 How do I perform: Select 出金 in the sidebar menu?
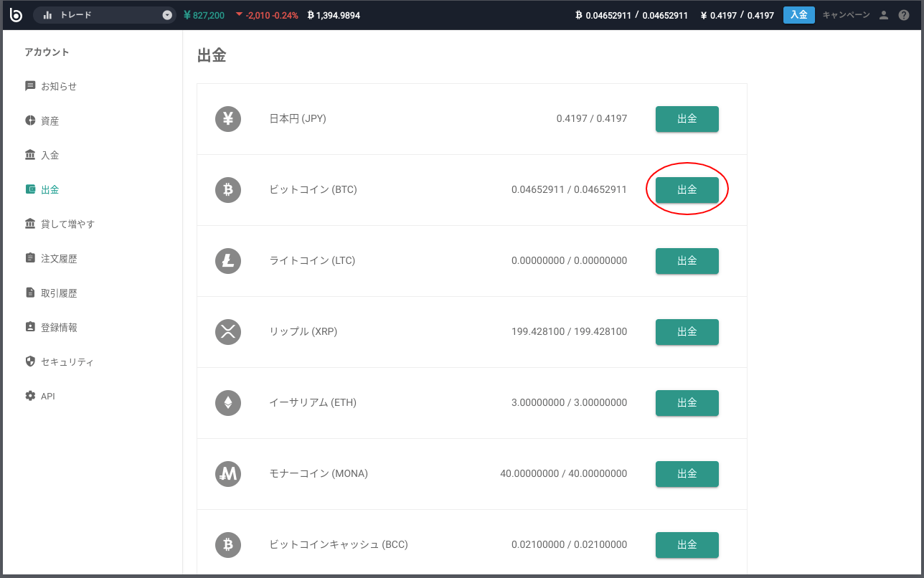pyautogui.click(x=49, y=190)
